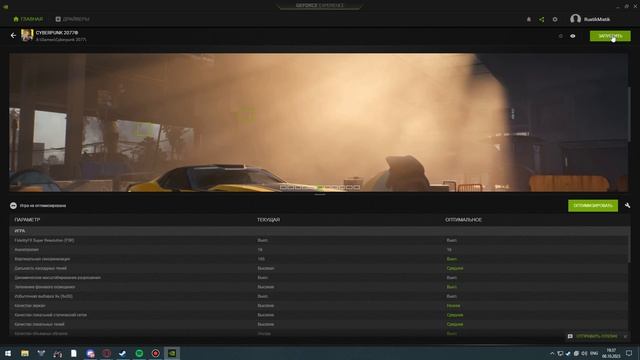Click the Оптимальное column header
640x360 pixels.
pos(463,220)
